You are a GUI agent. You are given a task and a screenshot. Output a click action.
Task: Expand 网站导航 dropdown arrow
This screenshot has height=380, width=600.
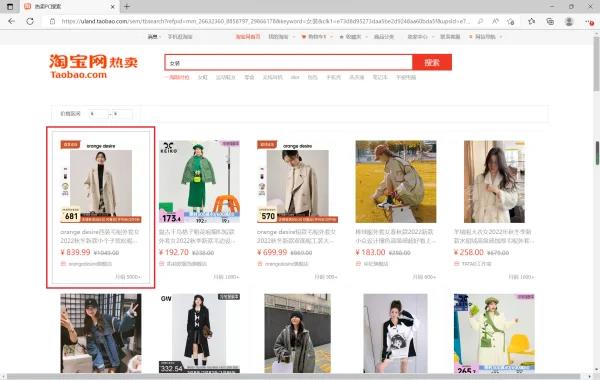coord(501,37)
